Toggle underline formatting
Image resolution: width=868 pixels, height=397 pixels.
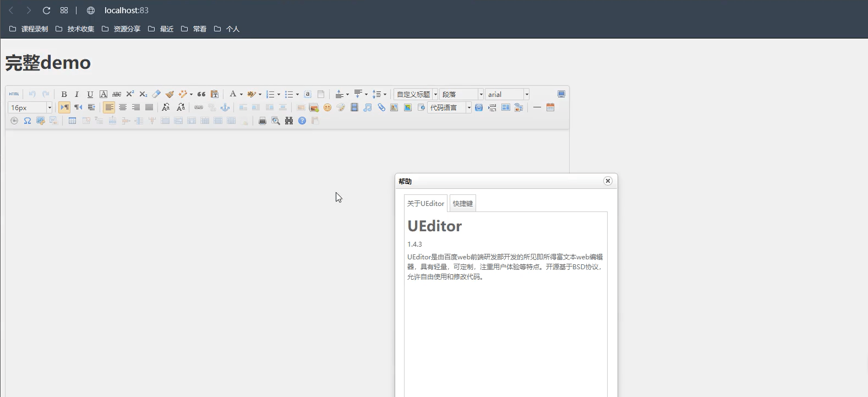click(90, 94)
